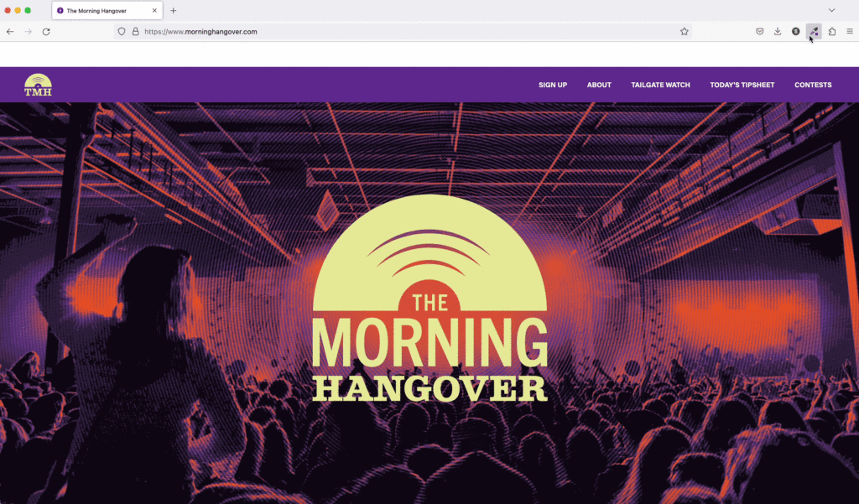Open TAILGATE WATCH section
Viewport: 859px width, 504px height.
click(660, 85)
